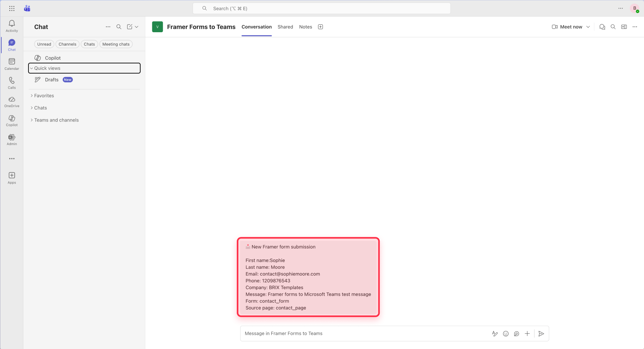Switch to the Shared tab
This screenshot has height=349, width=644.
point(285,27)
